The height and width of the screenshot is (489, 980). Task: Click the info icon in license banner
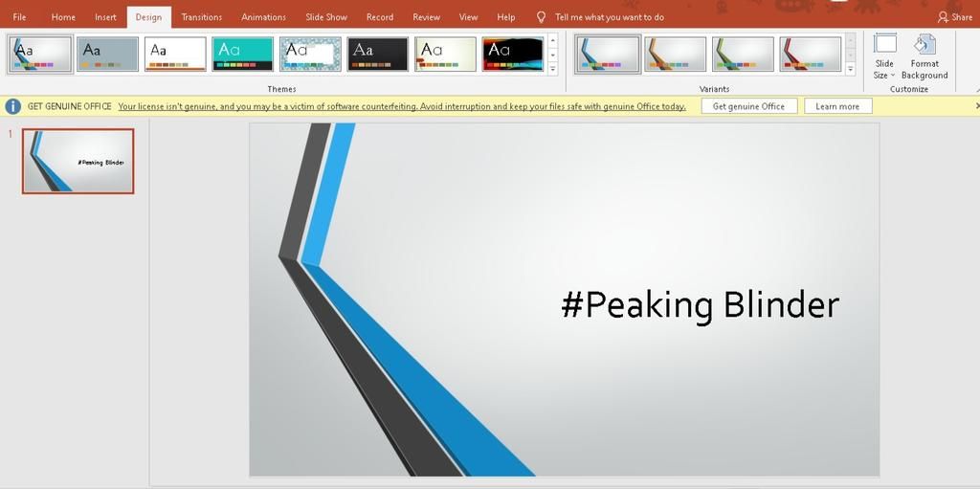[13, 106]
